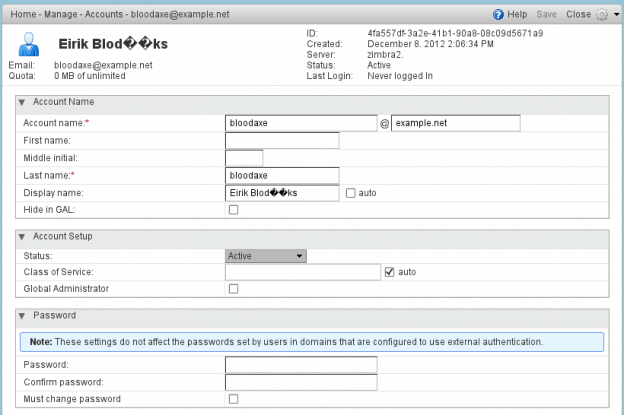Image resolution: width=624 pixels, height=415 pixels.
Task: Click the account ID value text
Action: click(455, 33)
